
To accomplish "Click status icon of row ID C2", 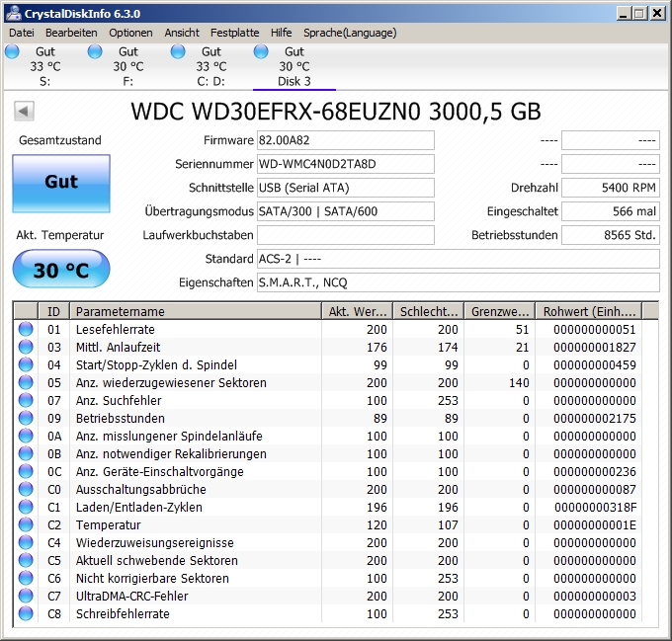I will click(26, 524).
